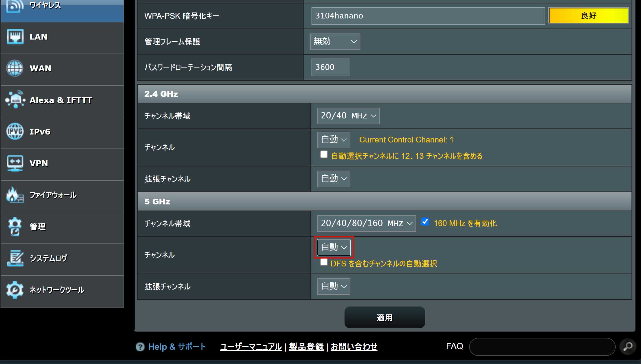The image size is (641, 364).
Task: Click the WAN globe icon
Action: tap(15, 68)
